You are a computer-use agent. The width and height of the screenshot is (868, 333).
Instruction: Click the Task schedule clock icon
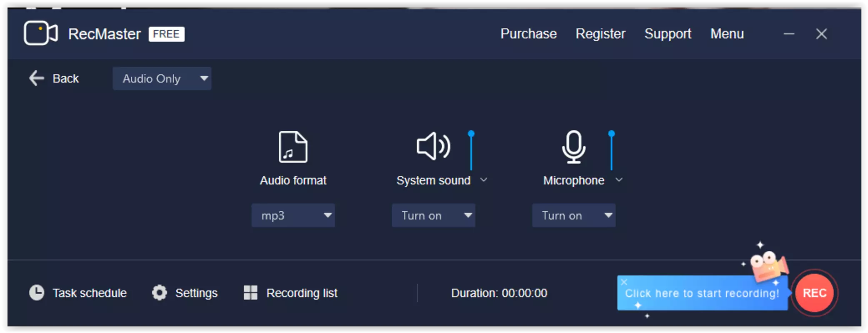click(37, 293)
